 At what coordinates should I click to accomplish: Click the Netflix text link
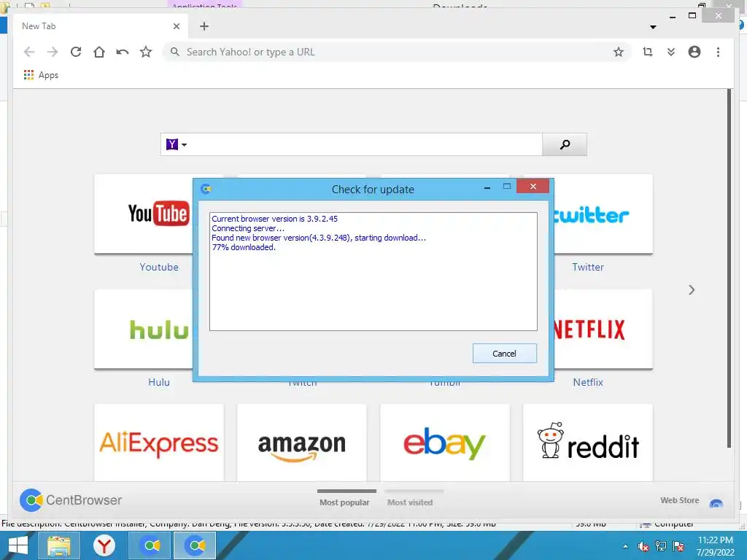pyautogui.click(x=588, y=382)
